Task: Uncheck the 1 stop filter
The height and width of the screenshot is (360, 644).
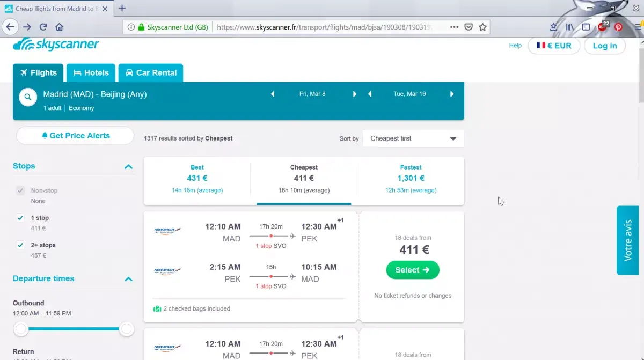Action: coord(20,218)
